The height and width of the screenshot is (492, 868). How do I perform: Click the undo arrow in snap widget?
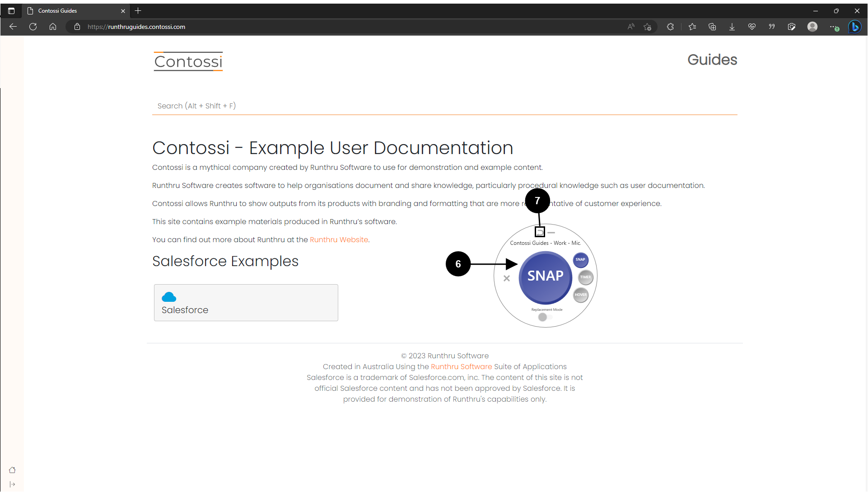tap(540, 232)
